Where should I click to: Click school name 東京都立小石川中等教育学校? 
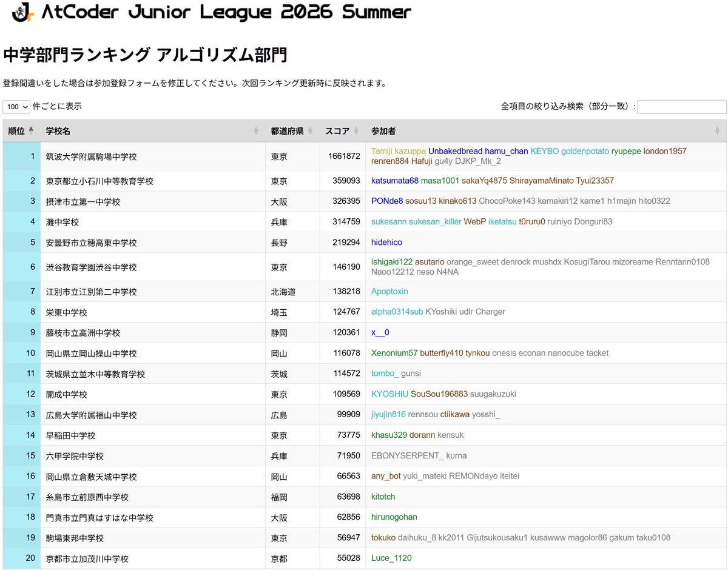point(99,181)
